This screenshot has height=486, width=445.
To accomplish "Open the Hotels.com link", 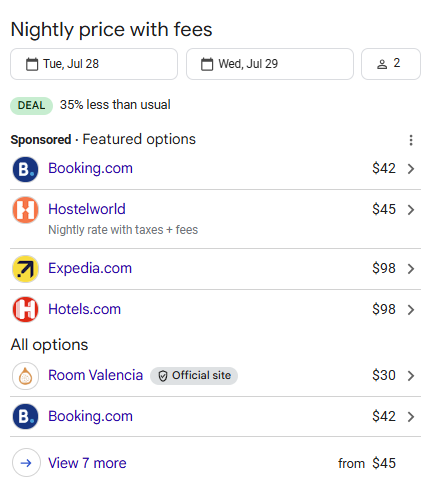I will [85, 309].
